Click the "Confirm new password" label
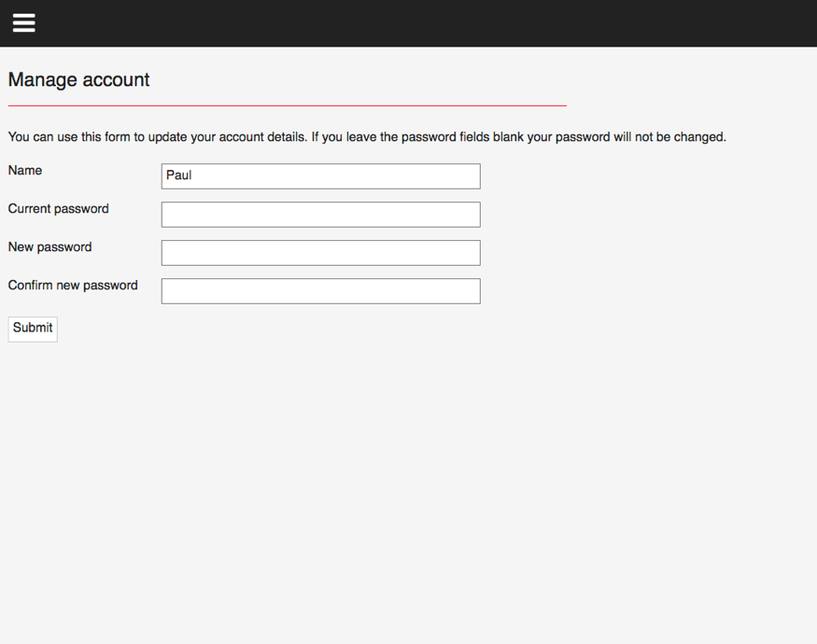817x644 pixels. coord(73,286)
